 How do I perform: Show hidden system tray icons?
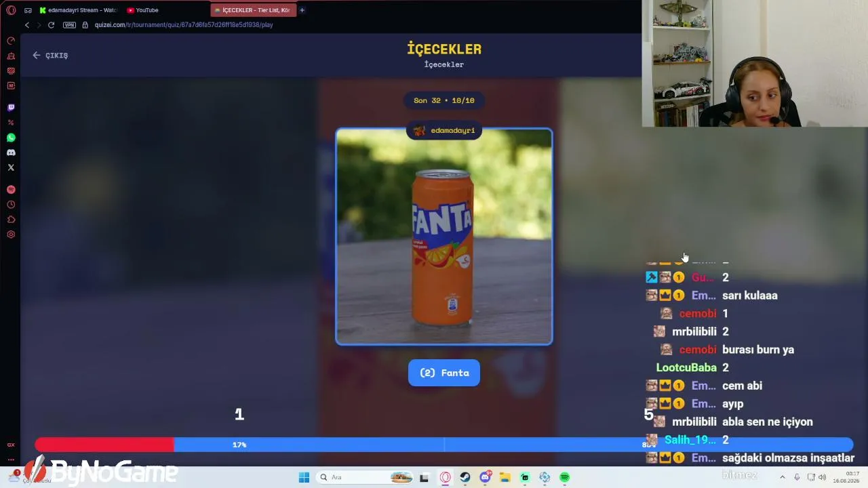tap(782, 477)
